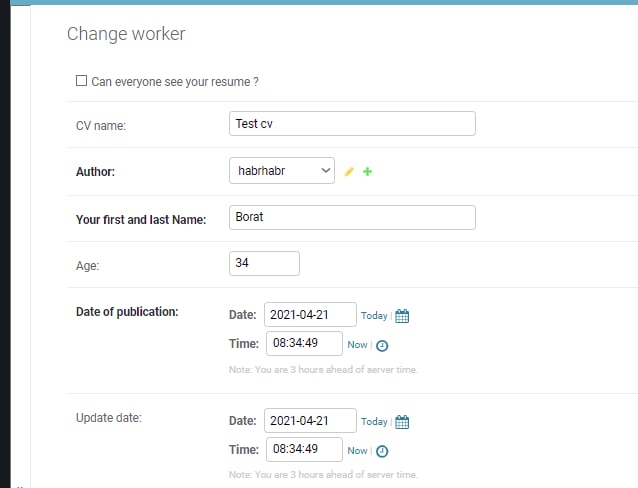Open clock picker for Date of publication
Screen dimensions: 638x488
pos(382,346)
